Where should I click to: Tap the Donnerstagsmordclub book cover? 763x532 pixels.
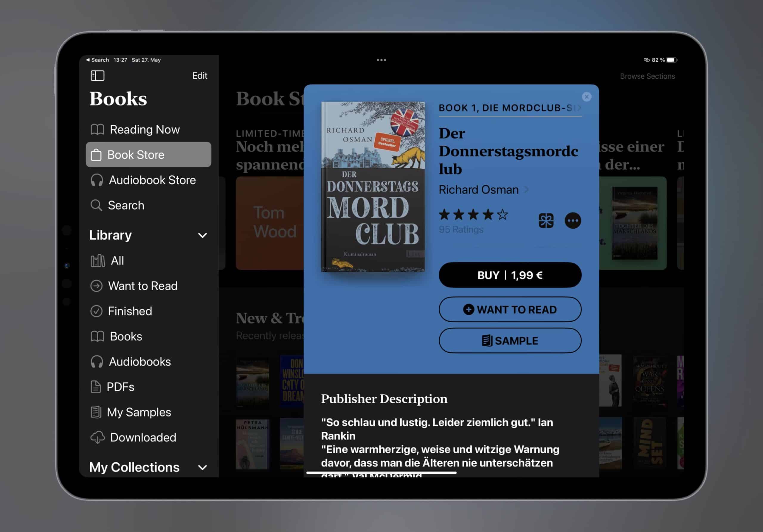[373, 187]
